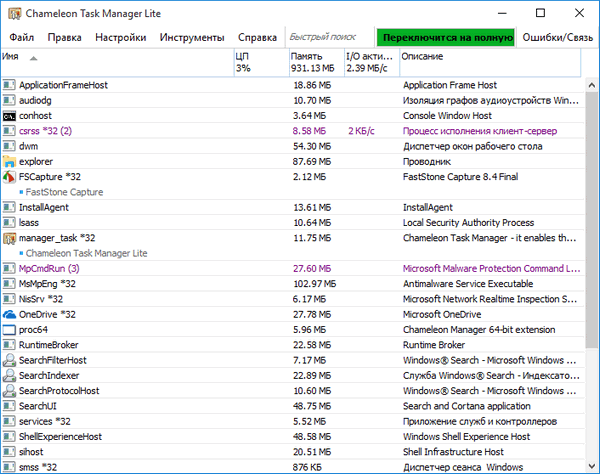This screenshot has height=474, width=600.
Task: Click the explorer folder icon
Action: click(x=9, y=161)
